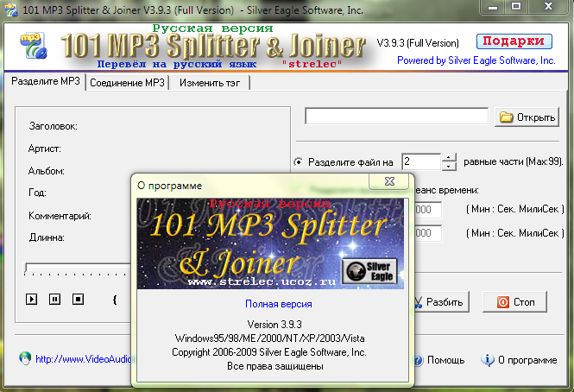Click the second time field ending 000
This screenshot has height=392, width=574.
click(x=428, y=233)
